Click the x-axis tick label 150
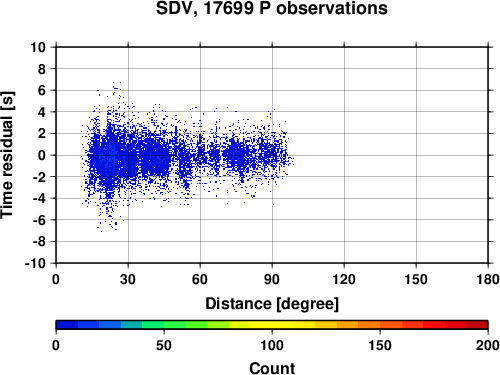Viewport: 500px width, 375px height. [x=416, y=279]
